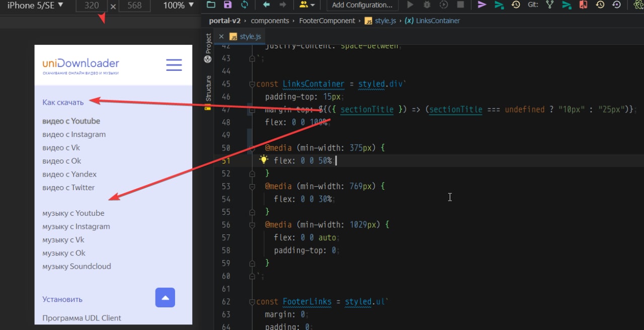Click line number 56 in the gutter
The height and width of the screenshot is (330, 644).
tap(225, 225)
